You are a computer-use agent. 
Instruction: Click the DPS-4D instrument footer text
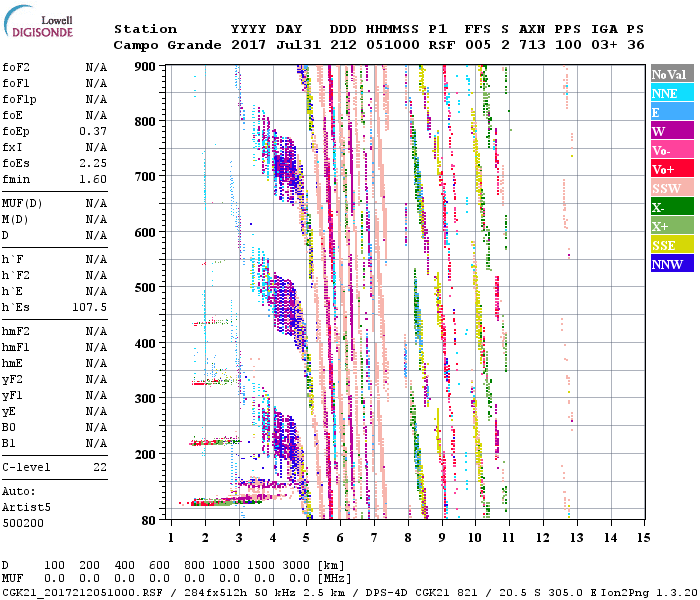(387, 592)
